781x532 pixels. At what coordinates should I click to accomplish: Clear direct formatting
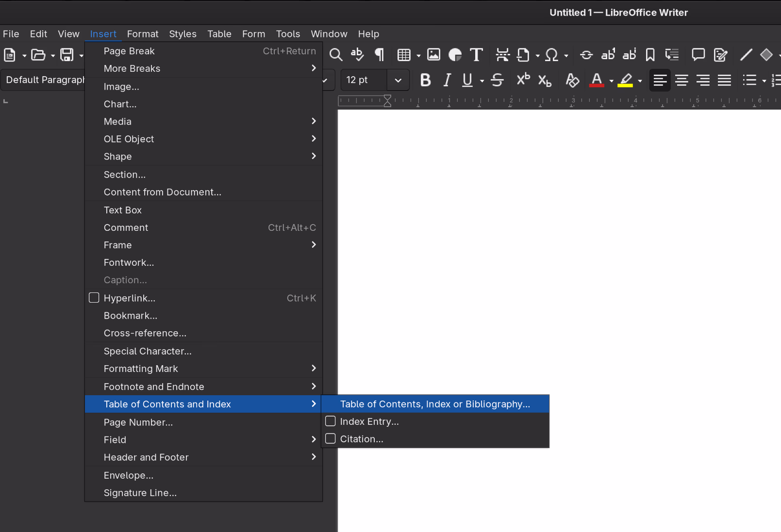click(x=572, y=81)
